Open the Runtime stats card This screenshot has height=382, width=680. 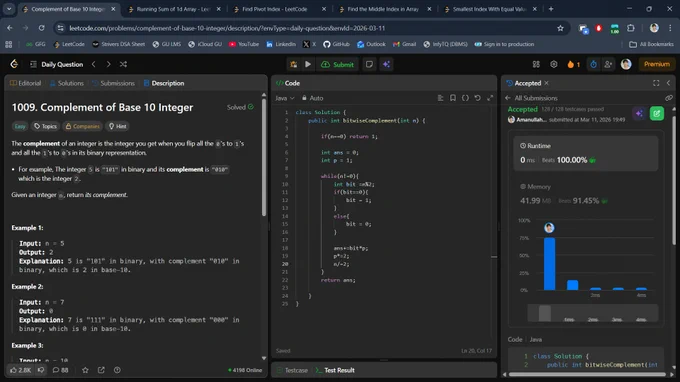pos(585,153)
